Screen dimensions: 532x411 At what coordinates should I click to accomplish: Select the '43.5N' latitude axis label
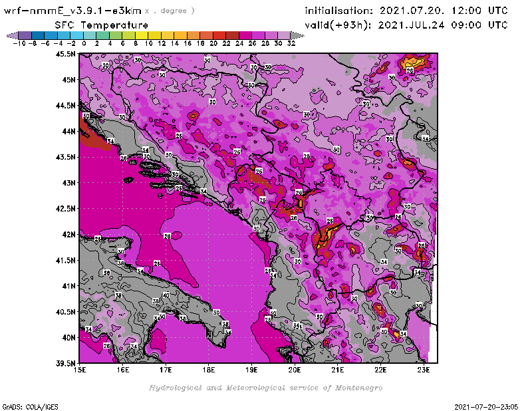[65, 157]
